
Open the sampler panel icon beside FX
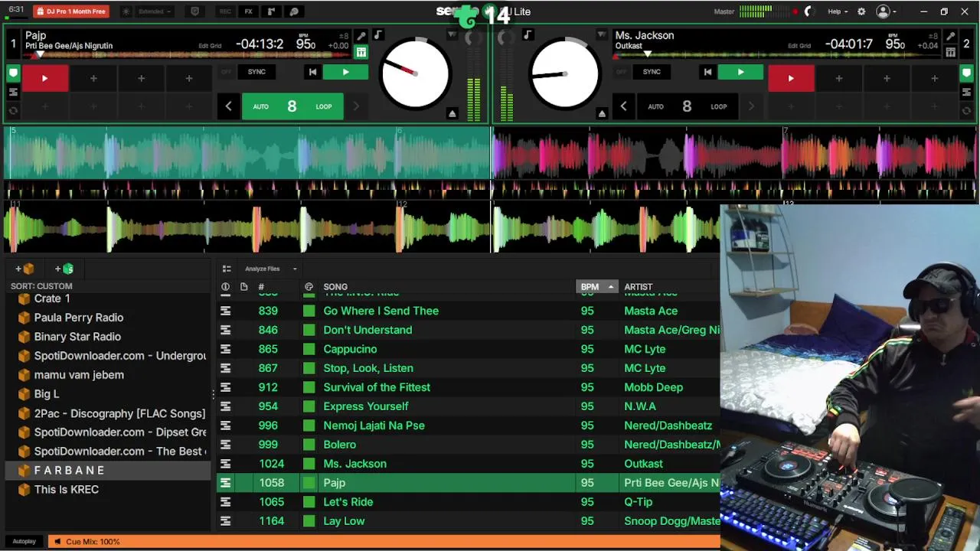click(x=271, y=11)
